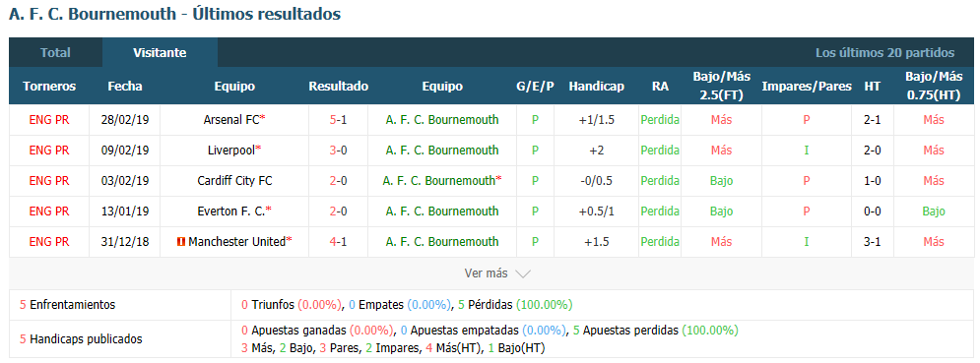Expand more results with Ver más
The image size is (980, 363).
496,273
